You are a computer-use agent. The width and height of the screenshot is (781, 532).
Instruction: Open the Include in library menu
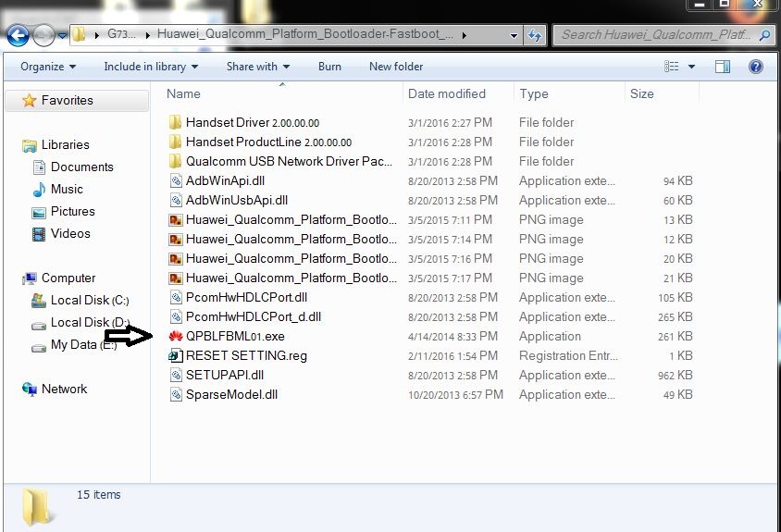point(151,67)
